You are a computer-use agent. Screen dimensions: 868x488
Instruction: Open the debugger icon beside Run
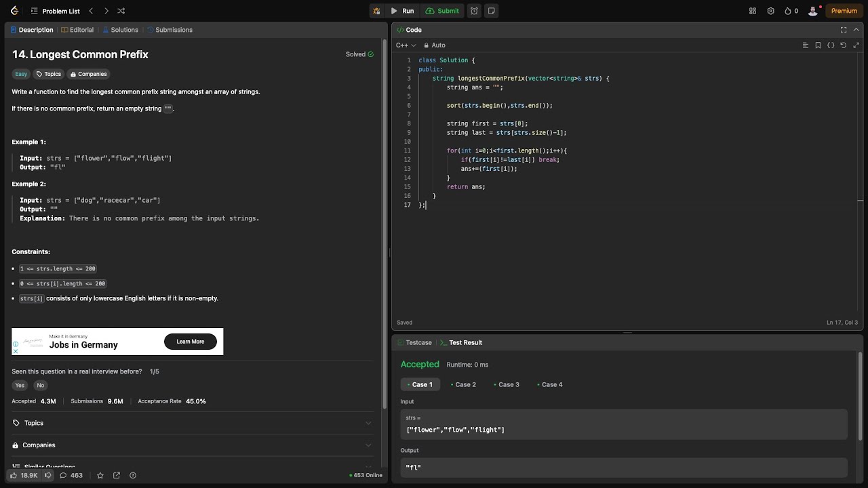tap(376, 11)
